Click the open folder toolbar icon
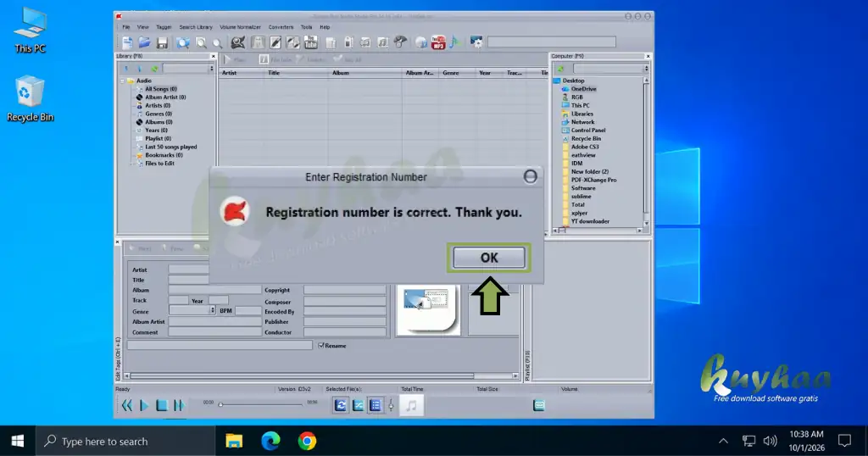Screen dimensions: 868x456 coord(144,42)
